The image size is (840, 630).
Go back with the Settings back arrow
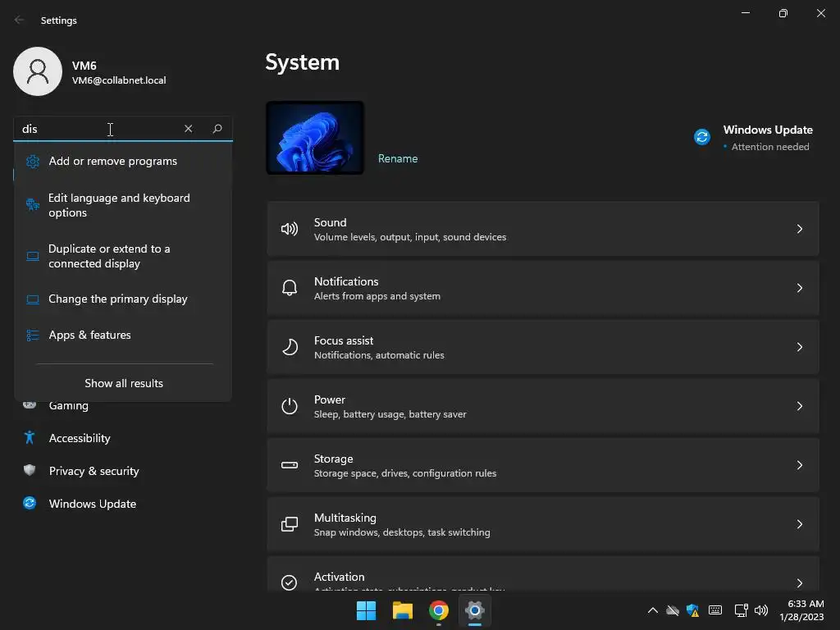[20, 20]
